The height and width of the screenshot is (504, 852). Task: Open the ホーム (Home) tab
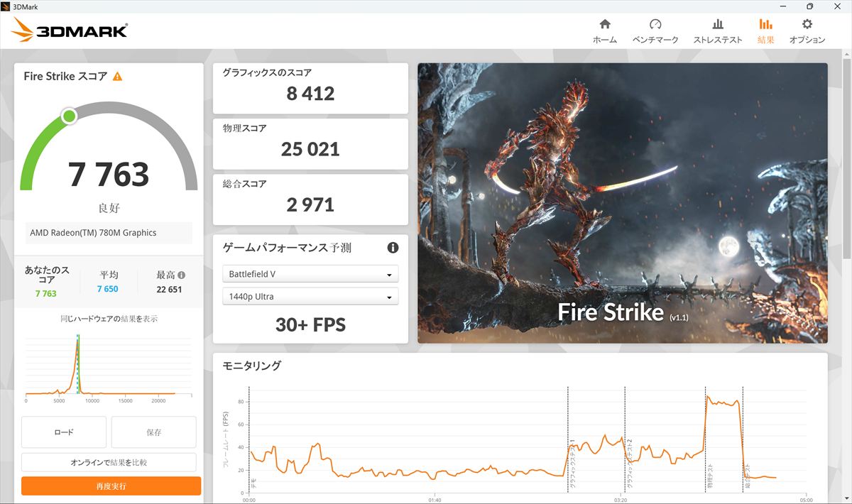tap(605, 31)
